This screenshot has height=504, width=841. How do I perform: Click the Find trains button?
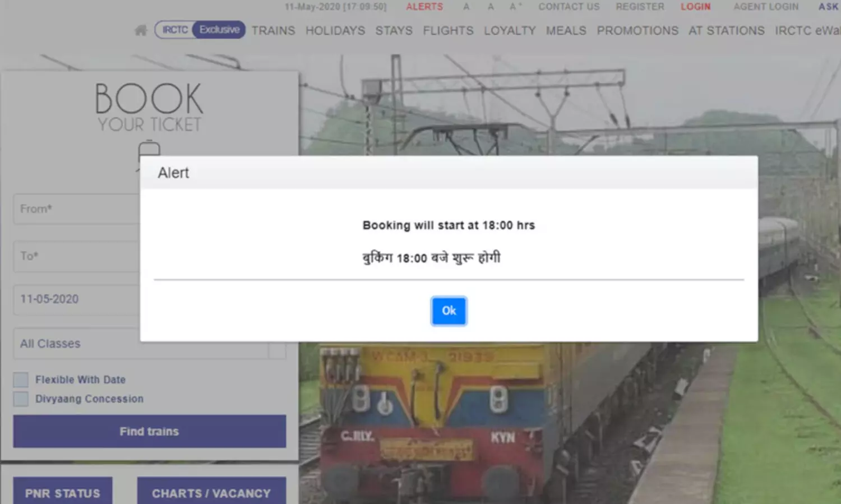pyautogui.click(x=149, y=431)
